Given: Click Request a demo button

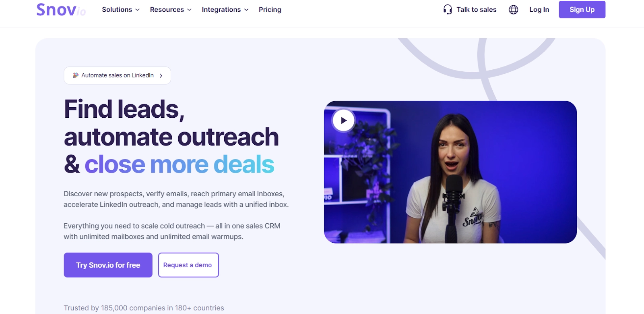Looking at the screenshot, I should tap(188, 265).
